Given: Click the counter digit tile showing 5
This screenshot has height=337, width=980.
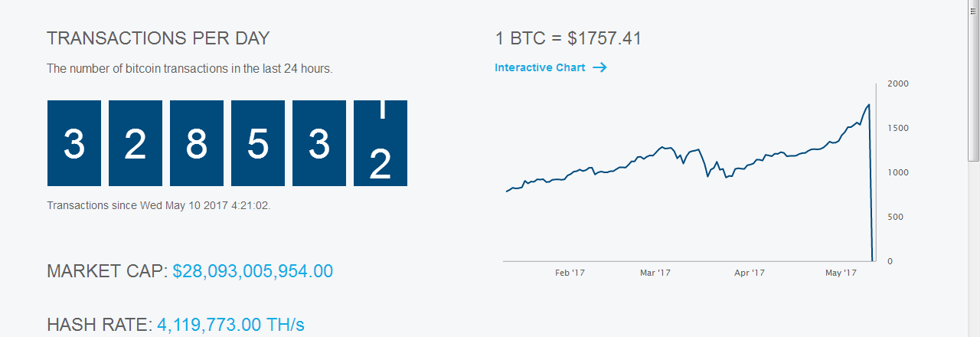Looking at the screenshot, I should click(258, 143).
